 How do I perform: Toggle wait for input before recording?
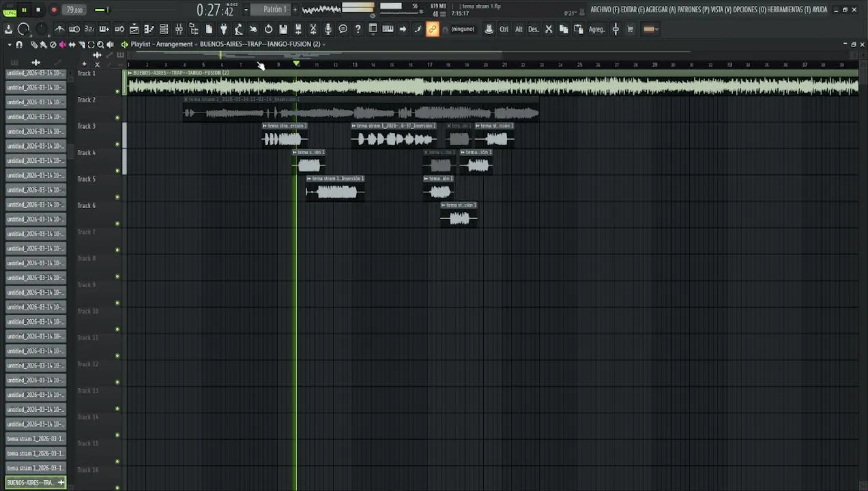click(74, 29)
